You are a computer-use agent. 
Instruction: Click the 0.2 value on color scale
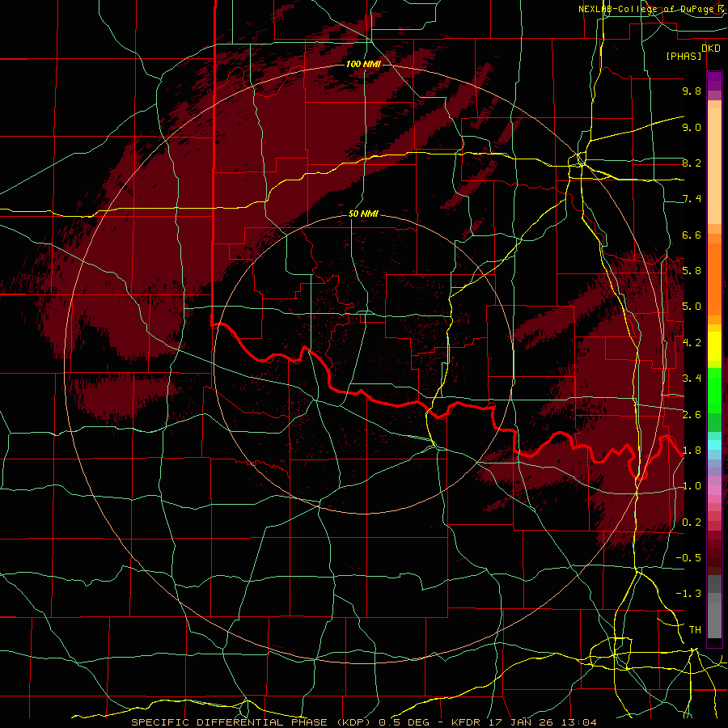click(692, 523)
